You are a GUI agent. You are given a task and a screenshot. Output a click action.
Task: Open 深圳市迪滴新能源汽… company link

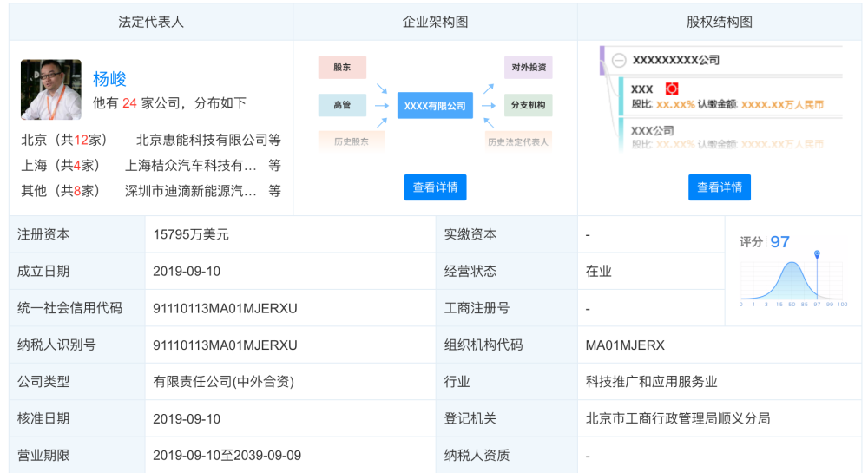tap(190, 191)
